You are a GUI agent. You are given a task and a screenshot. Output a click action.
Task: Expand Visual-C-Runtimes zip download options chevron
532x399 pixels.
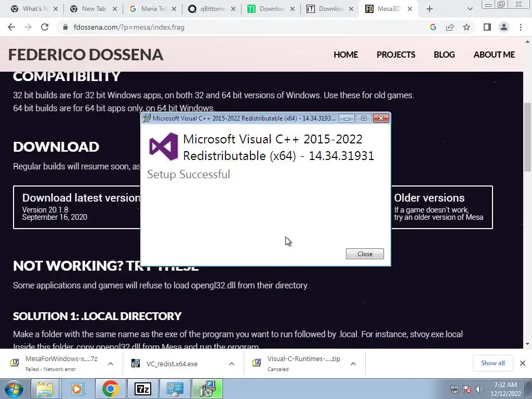pyautogui.click(x=353, y=364)
